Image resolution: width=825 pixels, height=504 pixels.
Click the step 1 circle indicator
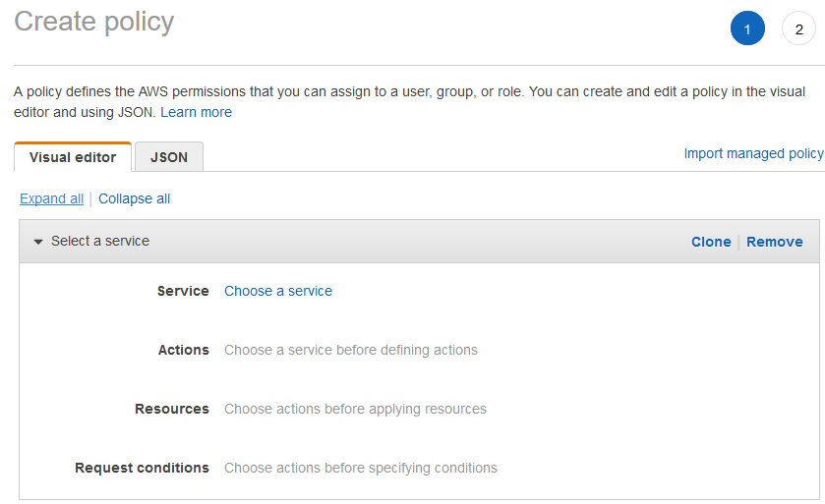click(x=747, y=28)
